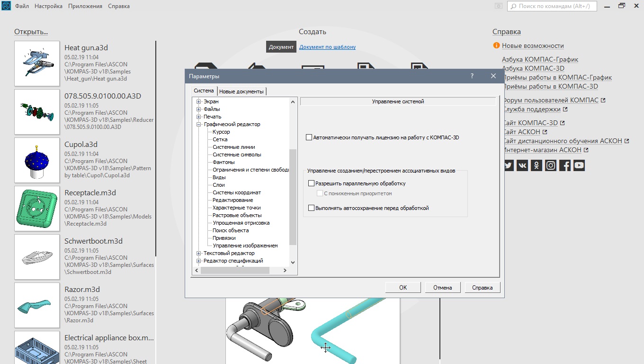Open the Twitter social icon
This screenshot has width=644, height=364.
click(508, 165)
